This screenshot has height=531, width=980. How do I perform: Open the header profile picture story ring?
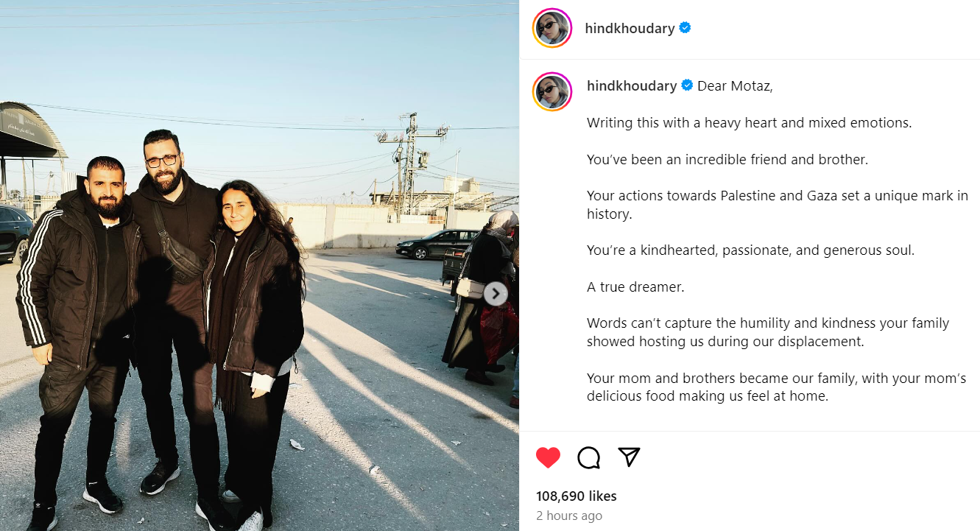coord(552,28)
